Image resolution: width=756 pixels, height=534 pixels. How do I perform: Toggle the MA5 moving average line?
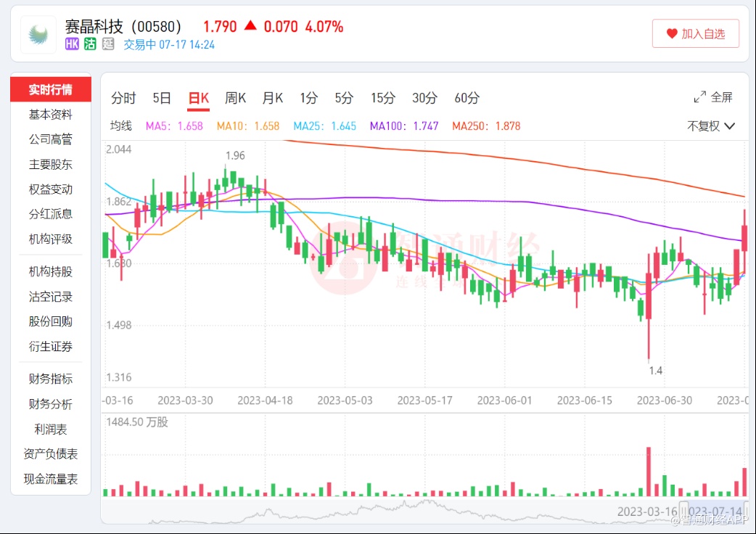(x=174, y=126)
